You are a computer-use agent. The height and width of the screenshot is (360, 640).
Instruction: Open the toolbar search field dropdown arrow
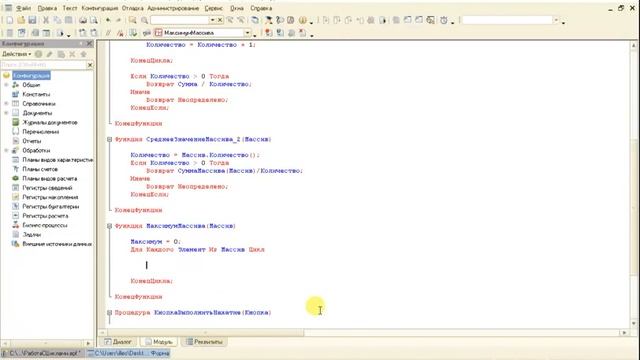coord(212,20)
